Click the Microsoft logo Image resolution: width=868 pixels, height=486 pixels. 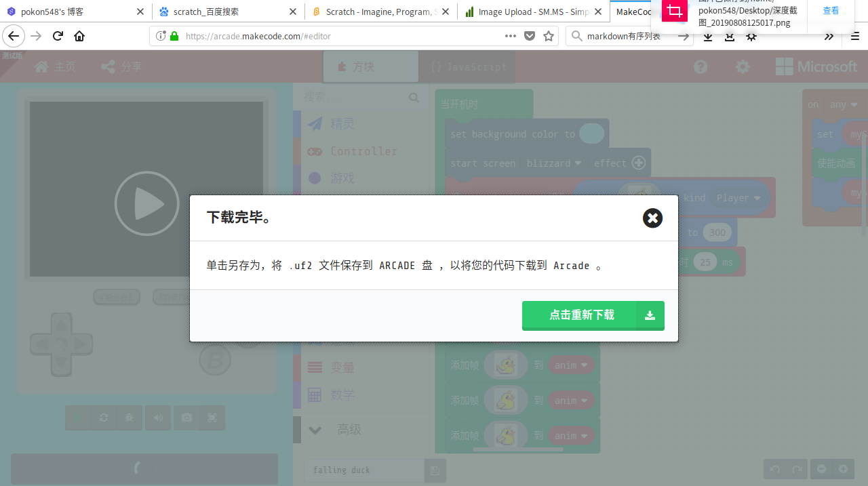tap(816, 66)
